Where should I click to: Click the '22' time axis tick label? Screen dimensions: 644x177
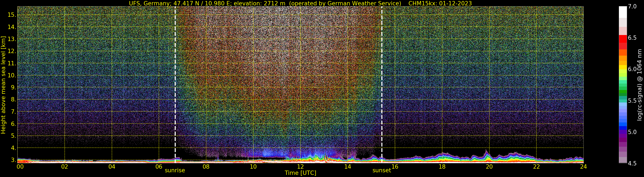click(536, 166)
